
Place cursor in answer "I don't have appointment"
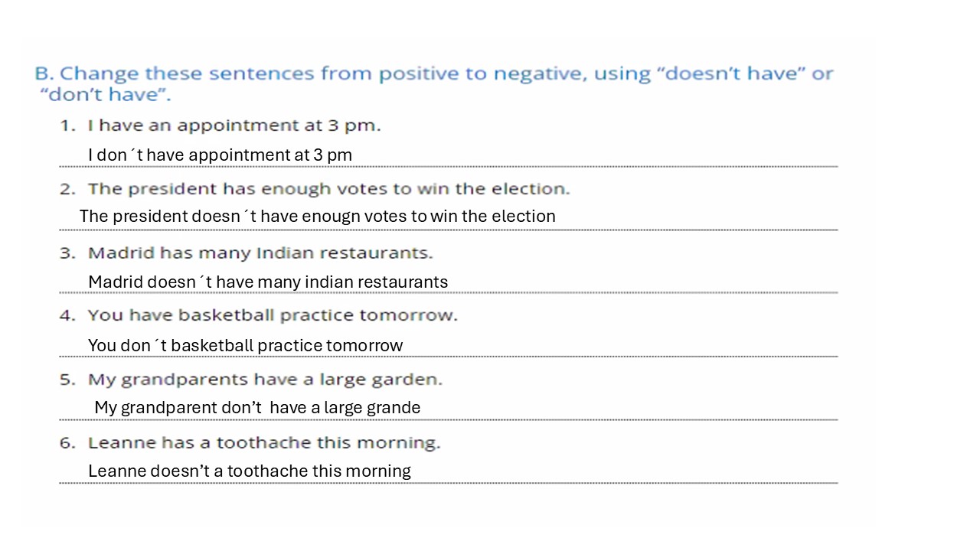[220, 155]
